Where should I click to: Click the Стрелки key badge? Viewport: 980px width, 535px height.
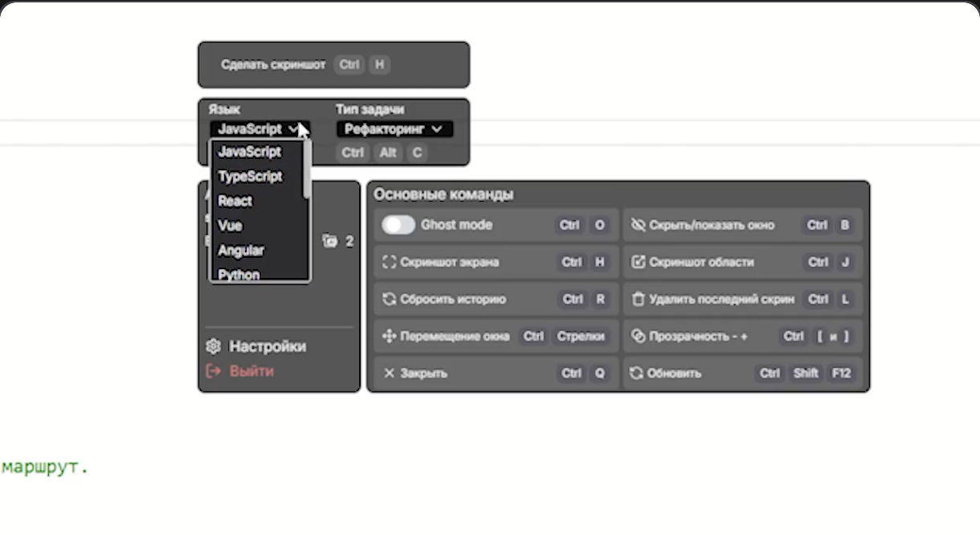[580, 337]
